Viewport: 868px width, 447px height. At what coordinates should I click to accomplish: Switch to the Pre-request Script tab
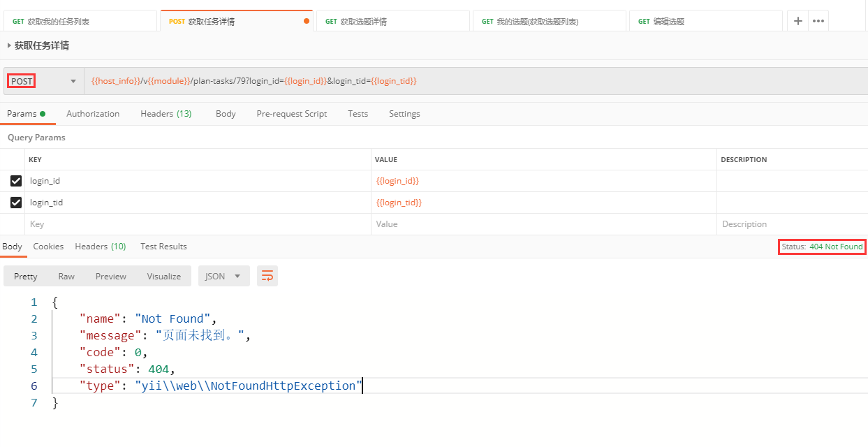[x=291, y=114]
